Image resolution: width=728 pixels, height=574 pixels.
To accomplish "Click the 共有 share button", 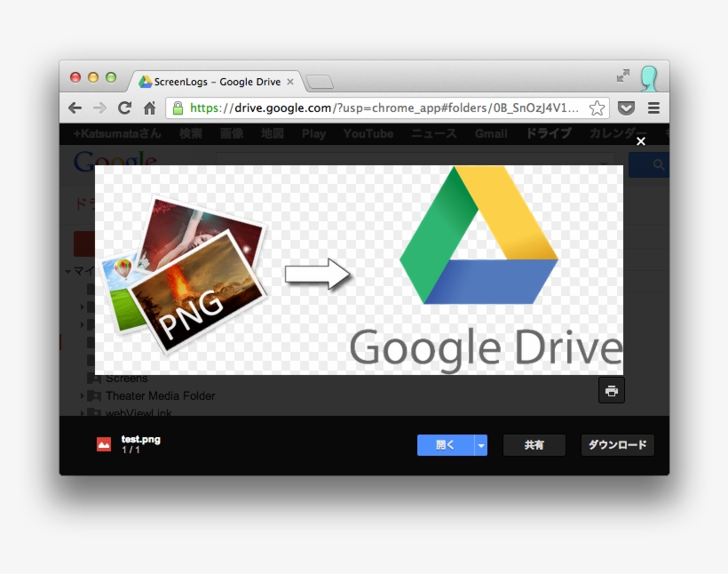I will click(x=534, y=445).
